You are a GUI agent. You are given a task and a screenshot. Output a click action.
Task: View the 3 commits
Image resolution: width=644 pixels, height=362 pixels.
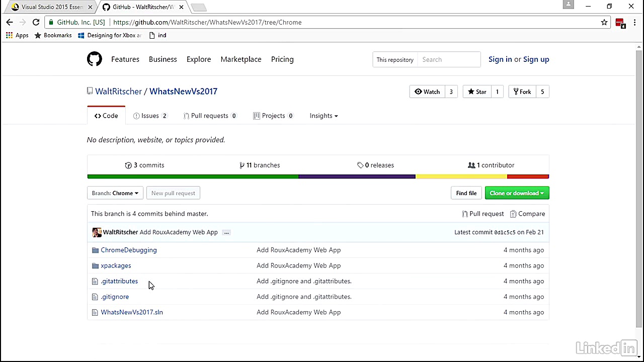coord(145,165)
